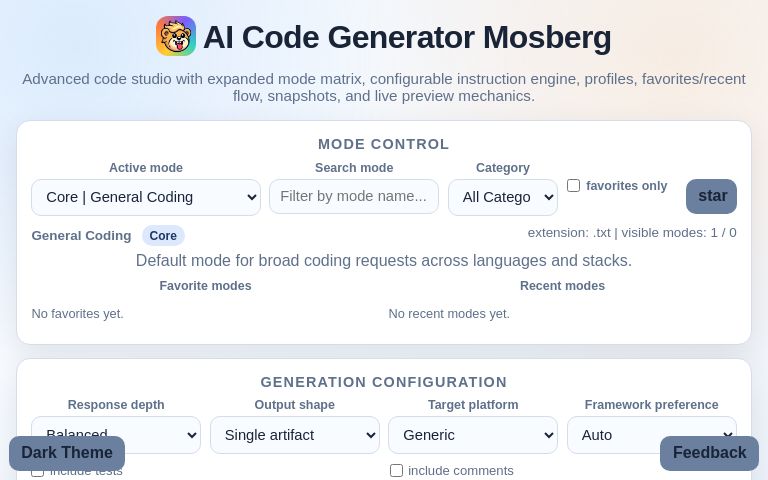Open the Active mode dropdown
The image size is (768, 480).
[146, 197]
